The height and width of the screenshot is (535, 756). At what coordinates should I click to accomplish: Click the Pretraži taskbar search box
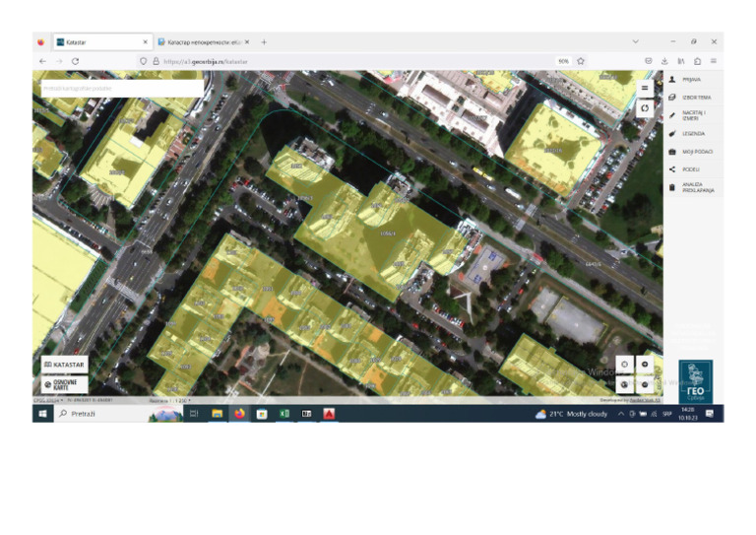[x=118, y=414]
